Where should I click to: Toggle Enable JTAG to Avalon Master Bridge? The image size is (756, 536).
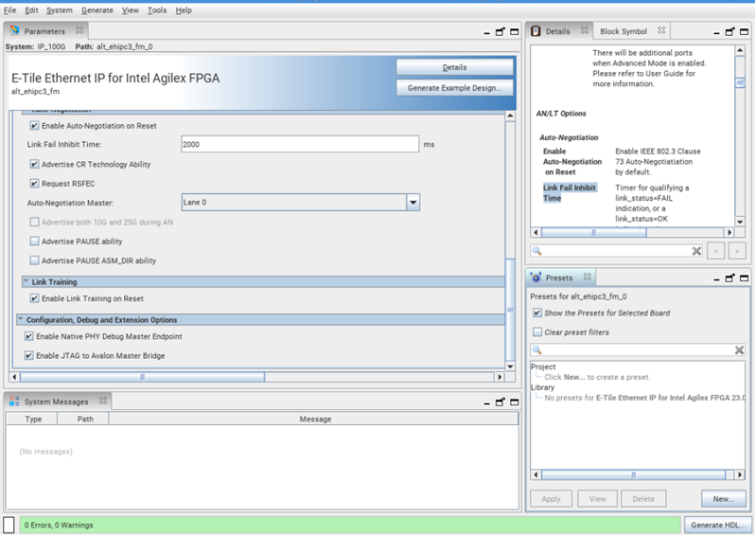pos(29,355)
